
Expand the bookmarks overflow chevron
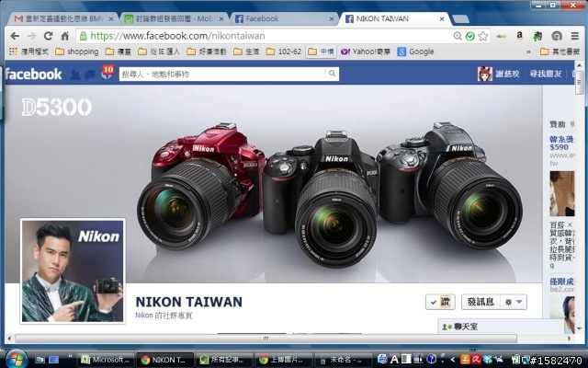click(x=528, y=52)
